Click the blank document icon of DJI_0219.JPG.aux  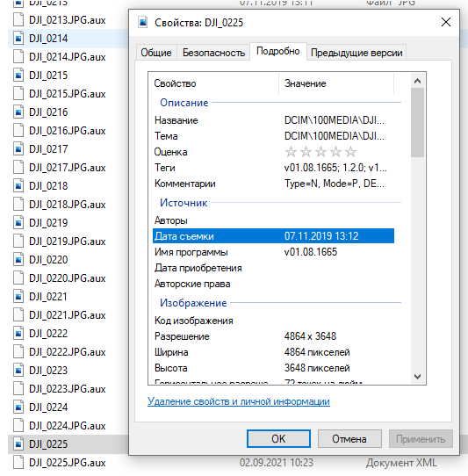[18, 242]
